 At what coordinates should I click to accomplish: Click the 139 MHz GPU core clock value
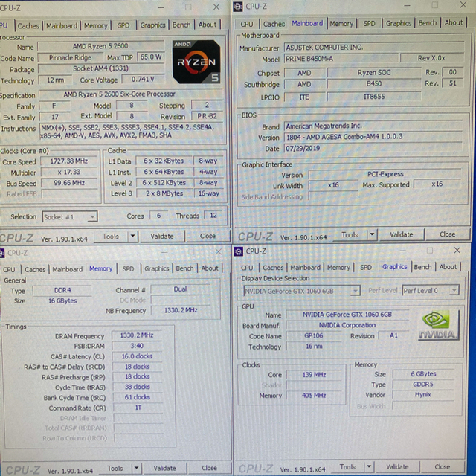click(314, 375)
